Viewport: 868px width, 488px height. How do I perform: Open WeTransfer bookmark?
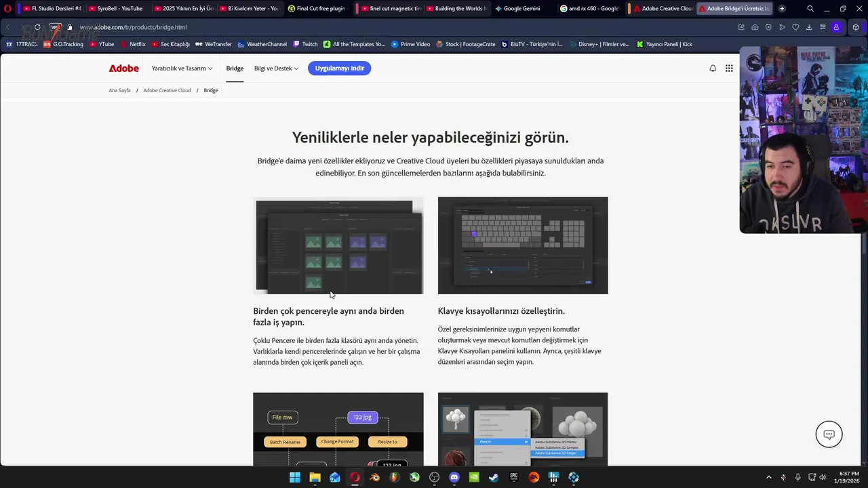[214, 44]
